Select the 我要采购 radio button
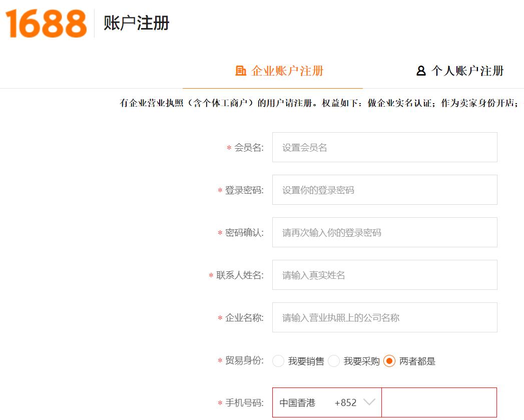The width and height of the screenshot is (524, 420). (334, 361)
